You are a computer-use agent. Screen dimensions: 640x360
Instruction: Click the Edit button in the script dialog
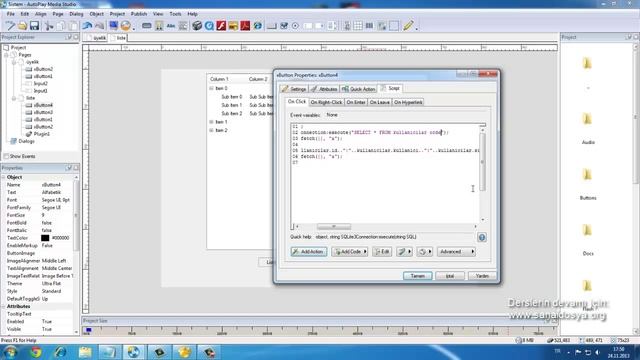[382, 252]
